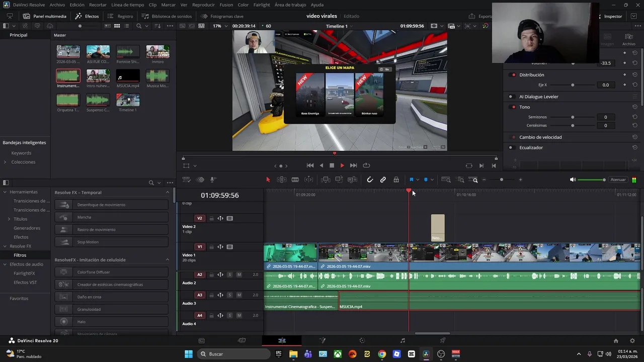Image resolution: width=644 pixels, height=362 pixels.
Task: Open the Archivo menu
Action: (57, 5)
